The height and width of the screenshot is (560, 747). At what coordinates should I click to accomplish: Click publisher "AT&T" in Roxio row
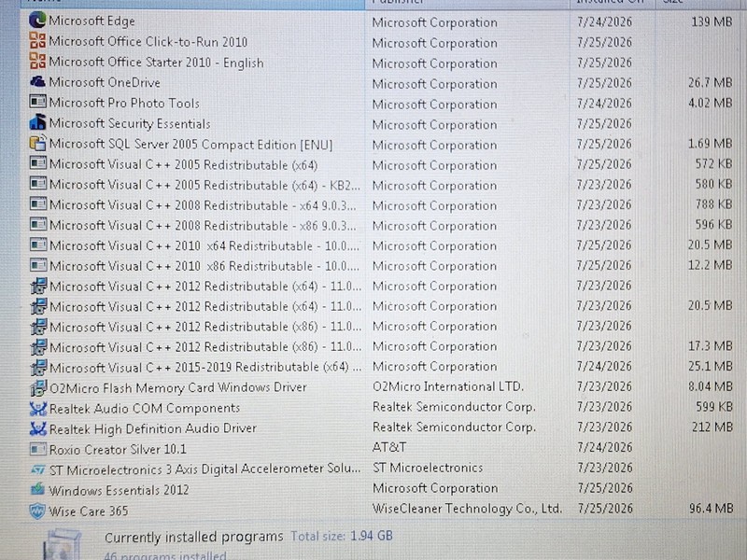click(x=389, y=447)
